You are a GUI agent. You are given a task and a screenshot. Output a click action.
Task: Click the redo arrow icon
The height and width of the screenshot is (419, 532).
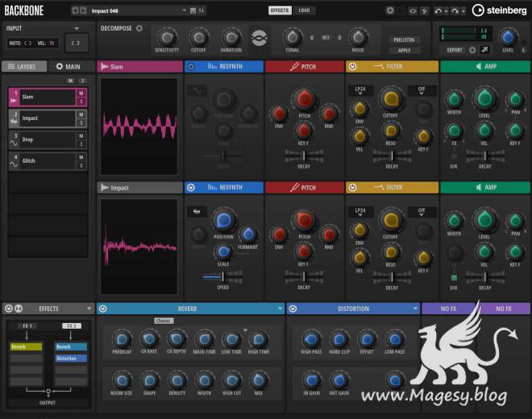[x=455, y=10]
